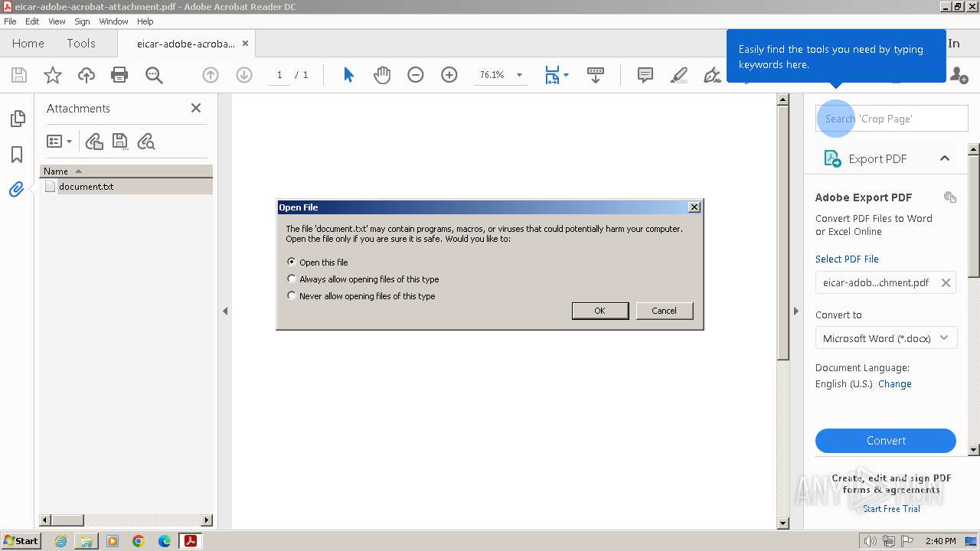Open the Sign menu
Image resolution: width=980 pixels, height=551 pixels.
click(82, 21)
